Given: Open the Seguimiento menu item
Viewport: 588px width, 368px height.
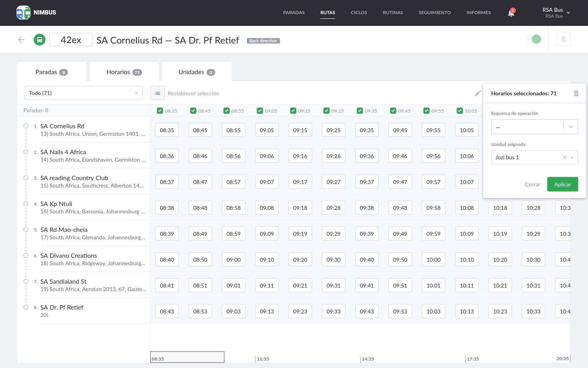Looking at the screenshot, I should [x=434, y=13].
